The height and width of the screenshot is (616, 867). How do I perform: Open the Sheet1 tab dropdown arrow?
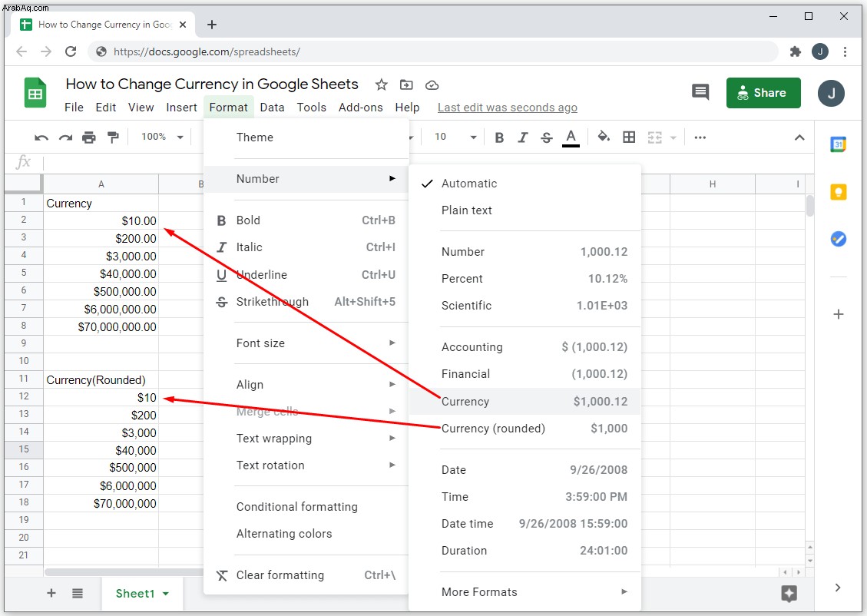(x=165, y=594)
